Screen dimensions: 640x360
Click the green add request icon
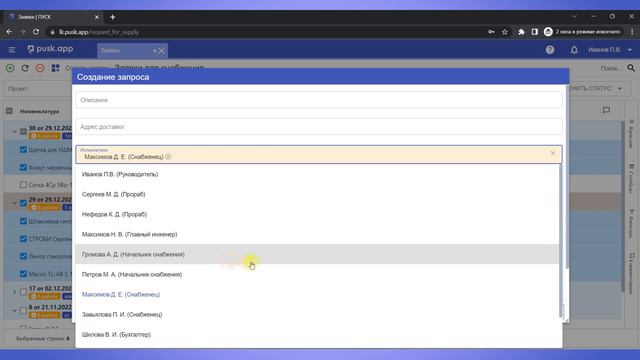(10, 68)
